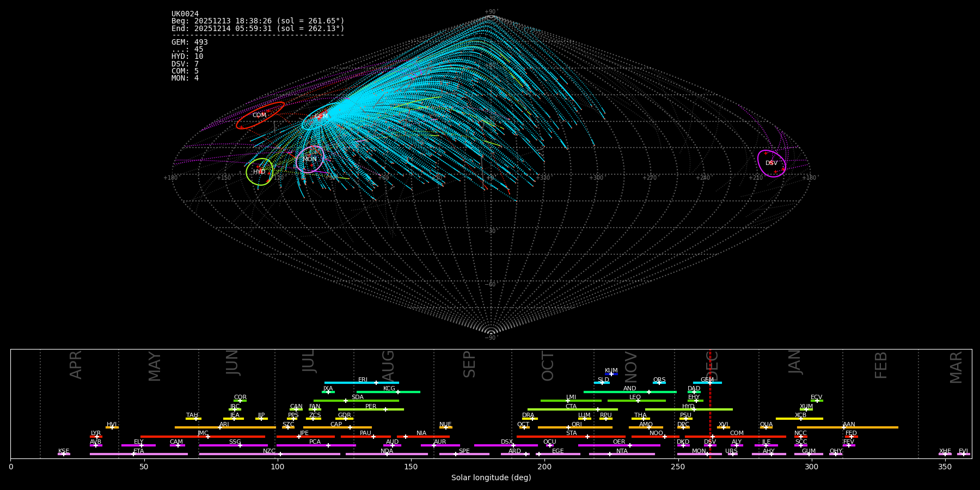Image resolution: width=980 pixels, height=490 pixels.
Task: Select the KCG shower bar
Action: 388,392
